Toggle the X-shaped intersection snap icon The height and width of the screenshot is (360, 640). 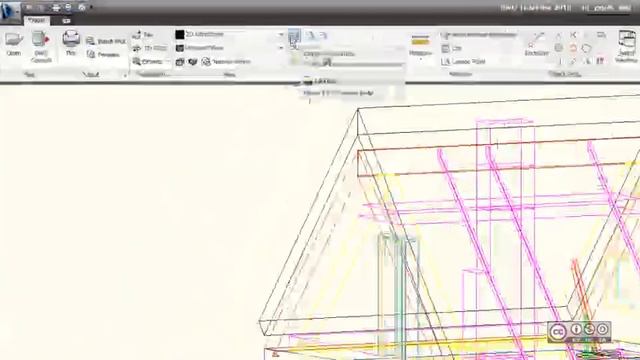tap(573, 35)
